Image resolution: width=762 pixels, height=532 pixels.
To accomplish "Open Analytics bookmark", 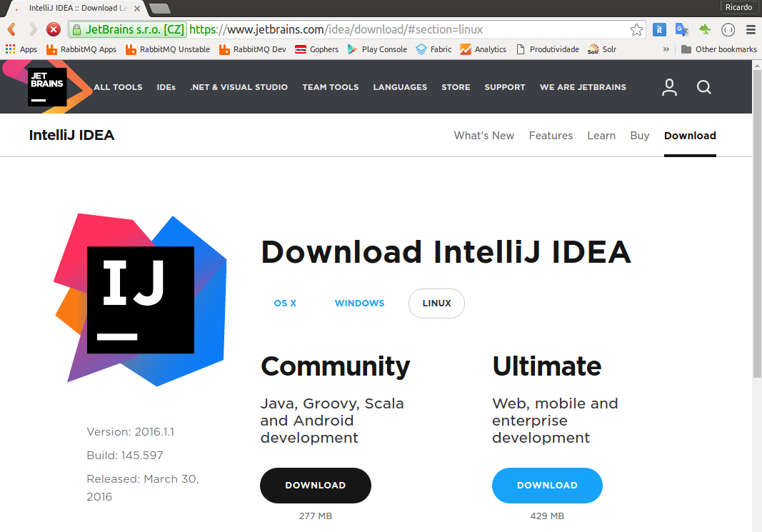I will (483, 49).
